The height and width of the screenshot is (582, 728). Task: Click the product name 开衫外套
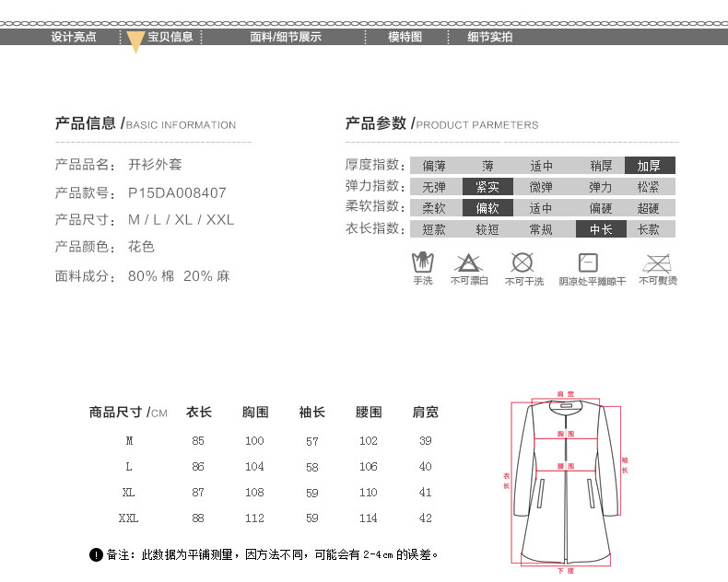(155, 164)
